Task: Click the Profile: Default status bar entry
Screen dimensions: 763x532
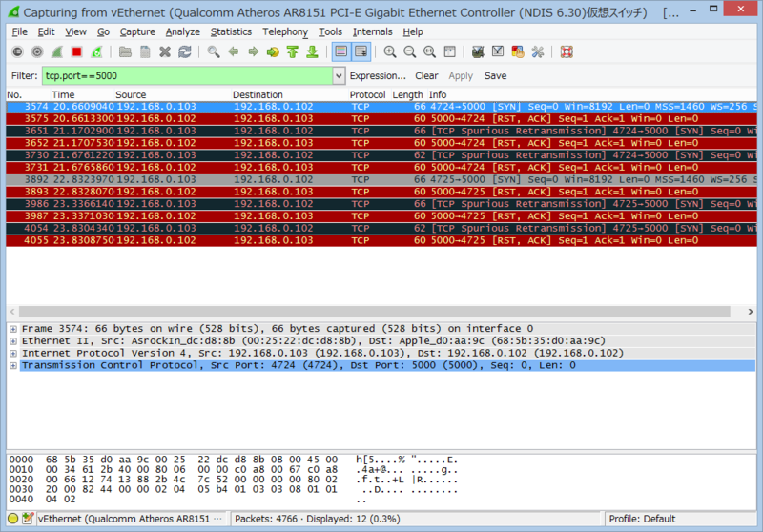Action: [642, 519]
